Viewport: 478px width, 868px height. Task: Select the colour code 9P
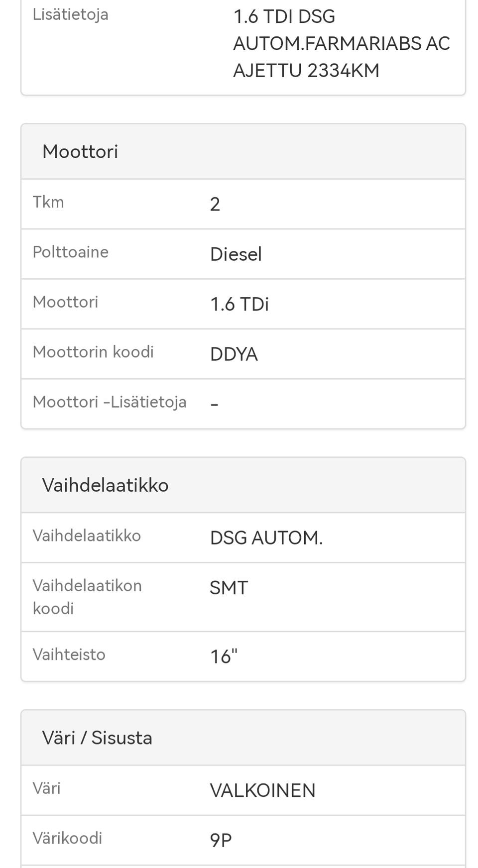coord(221,841)
